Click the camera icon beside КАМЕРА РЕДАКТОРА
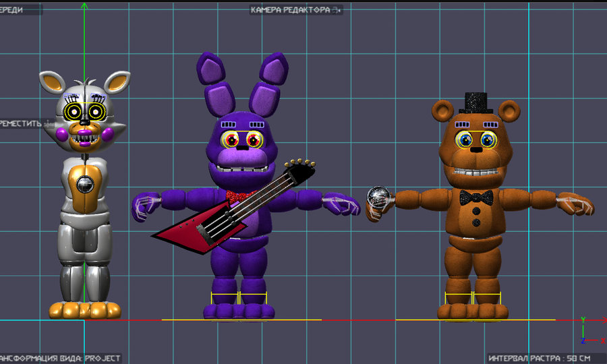Image resolution: width=607 pixels, height=364 pixels. coord(337,10)
